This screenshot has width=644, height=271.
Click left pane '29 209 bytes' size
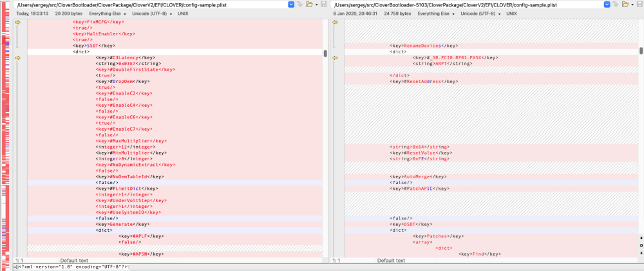[69, 14]
